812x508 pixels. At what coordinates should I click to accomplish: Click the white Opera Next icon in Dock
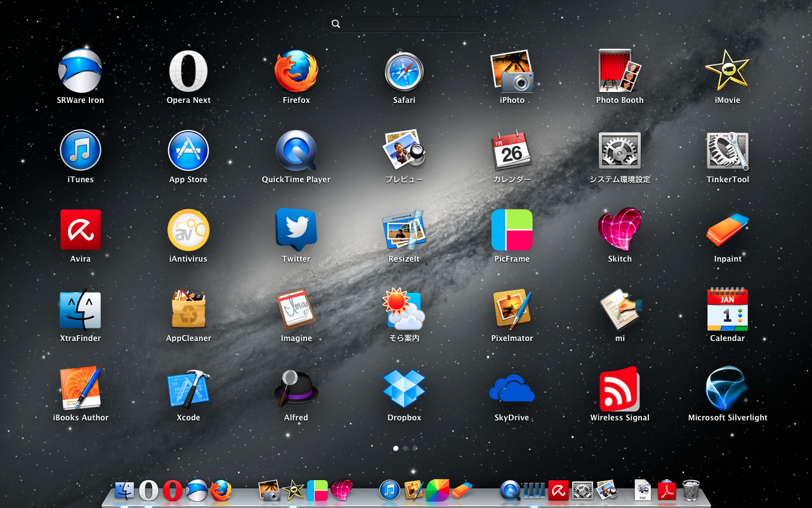[148, 490]
